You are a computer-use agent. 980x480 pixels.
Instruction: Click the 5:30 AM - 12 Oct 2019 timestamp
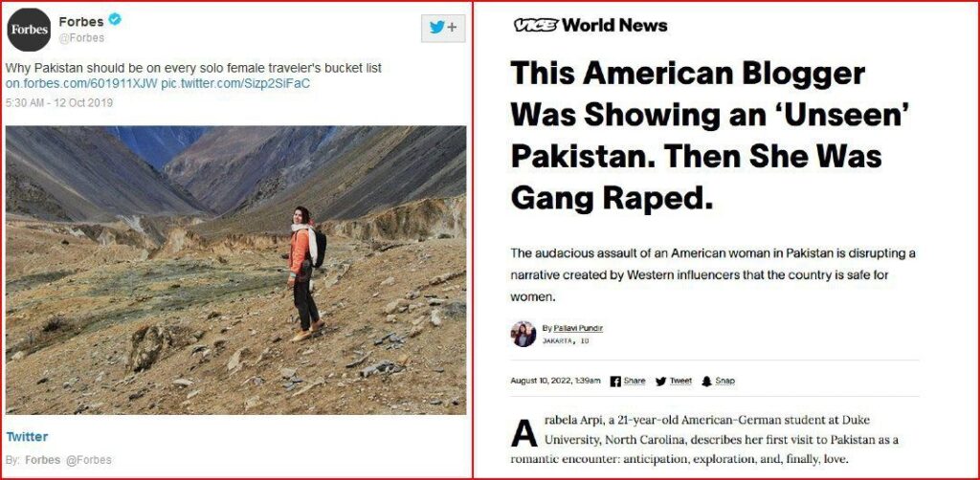point(58,102)
